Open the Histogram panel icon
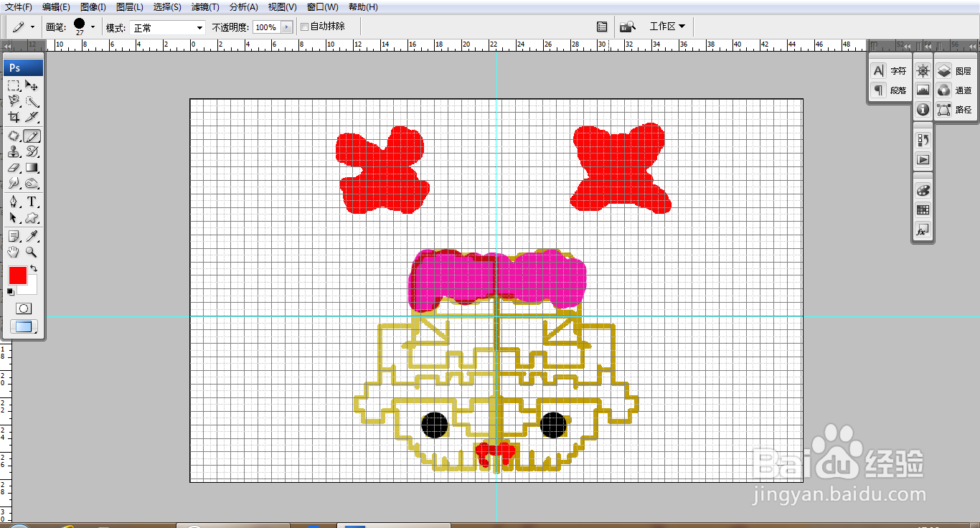 [923, 90]
